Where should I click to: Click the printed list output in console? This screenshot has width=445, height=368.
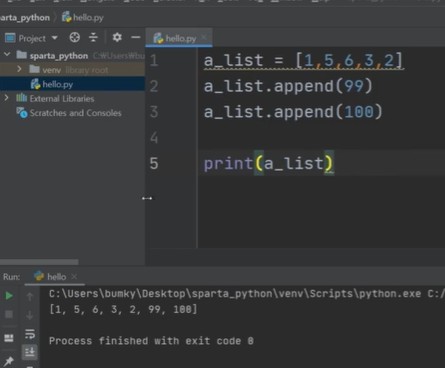click(123, 309)
